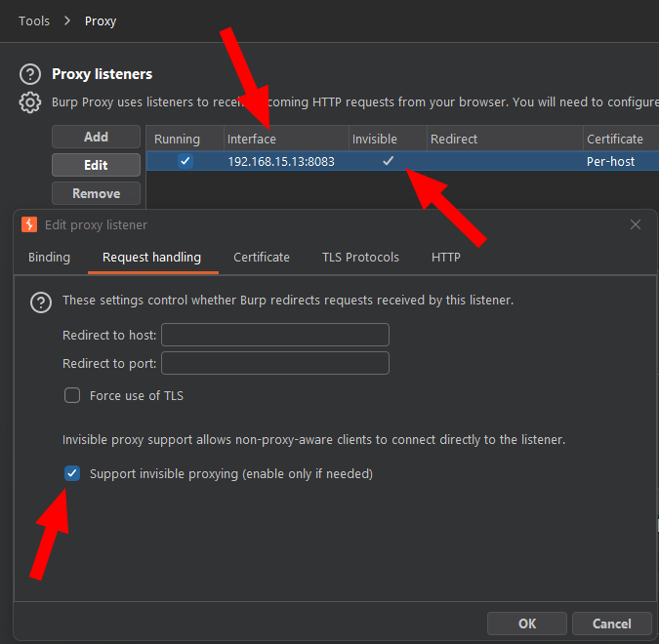Click the Invisible checkmark in the listener row
The width and height of the screenshot is (659, 644).
click(x=388, y=161)
